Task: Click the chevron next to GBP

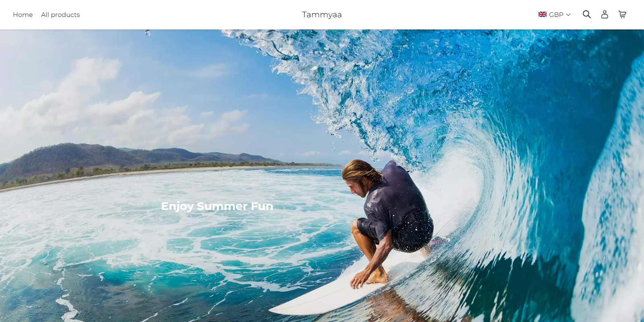Action: (x=568, y=15)
